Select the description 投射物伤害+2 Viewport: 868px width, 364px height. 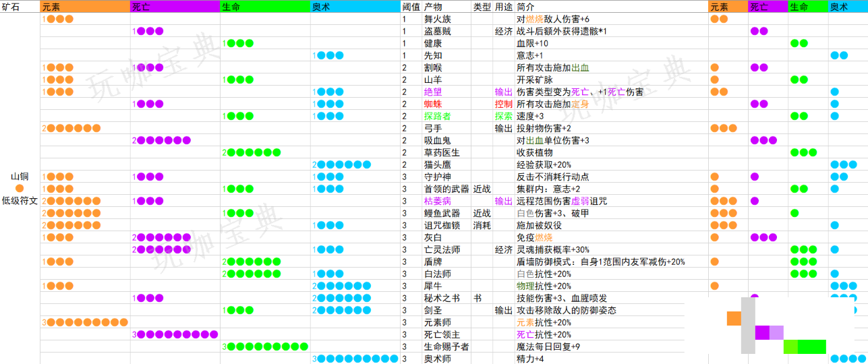544,128
